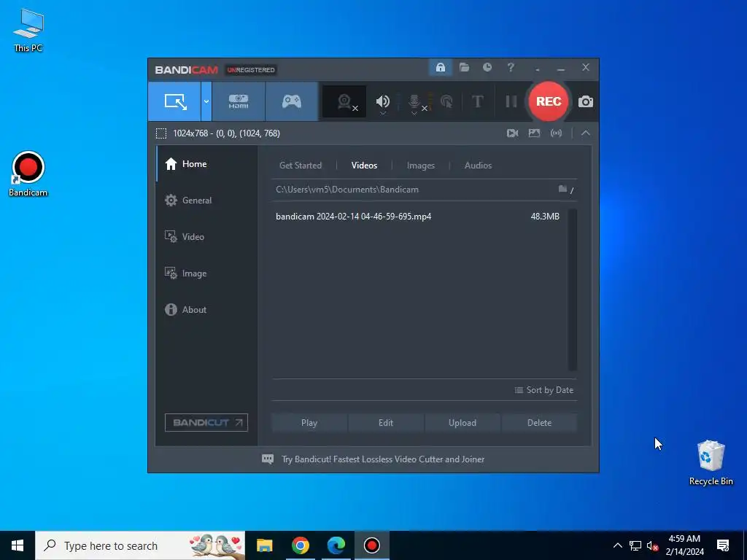Open the Home section in sidebar

coord(206,164)
